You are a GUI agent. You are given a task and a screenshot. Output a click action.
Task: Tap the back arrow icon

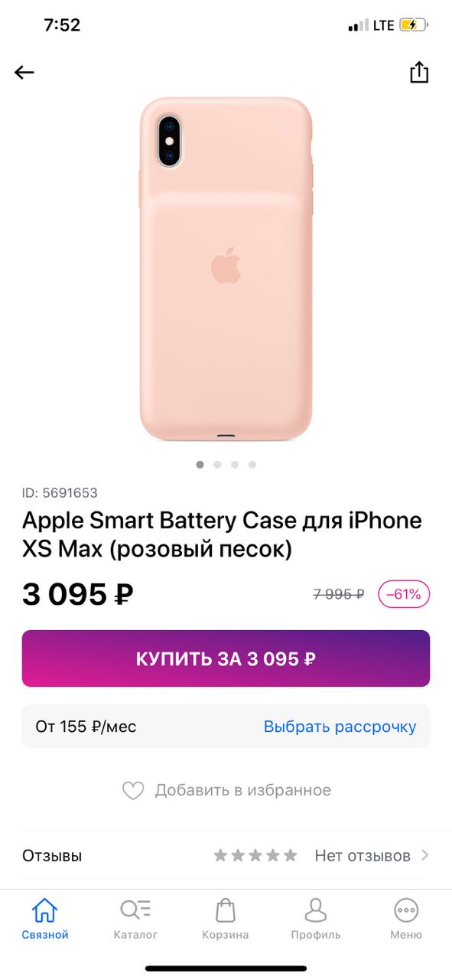point(24,73)
